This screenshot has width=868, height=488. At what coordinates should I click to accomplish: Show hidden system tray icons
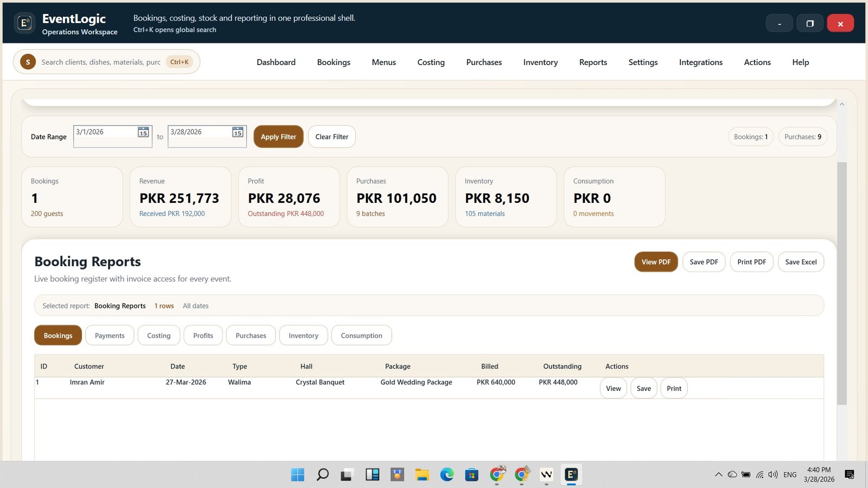point(718,475)
